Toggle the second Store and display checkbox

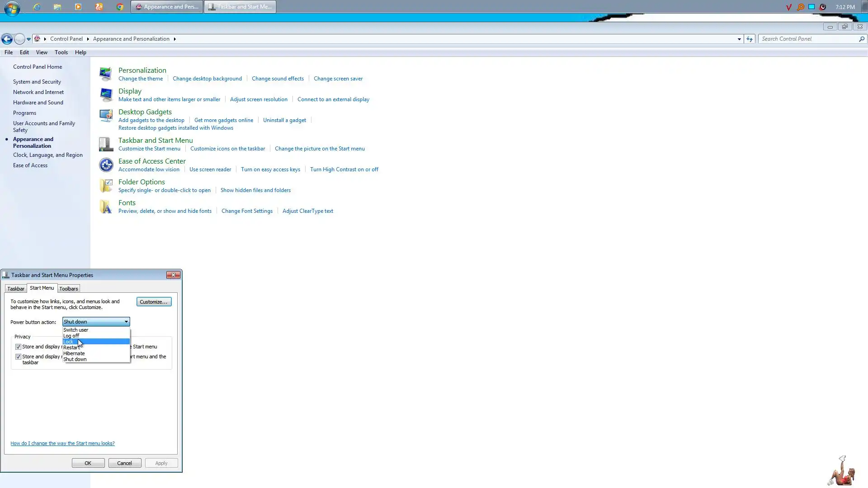coord(18,357)
